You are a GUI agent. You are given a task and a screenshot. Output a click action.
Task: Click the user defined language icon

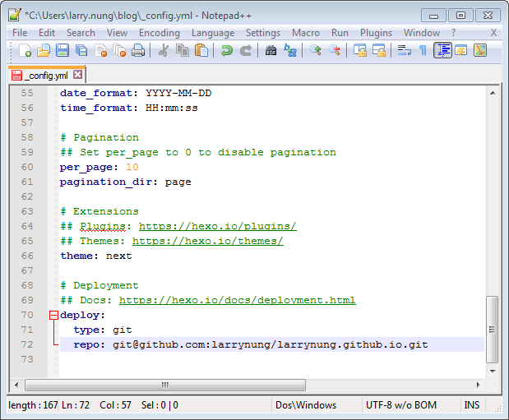click(461, 51)
